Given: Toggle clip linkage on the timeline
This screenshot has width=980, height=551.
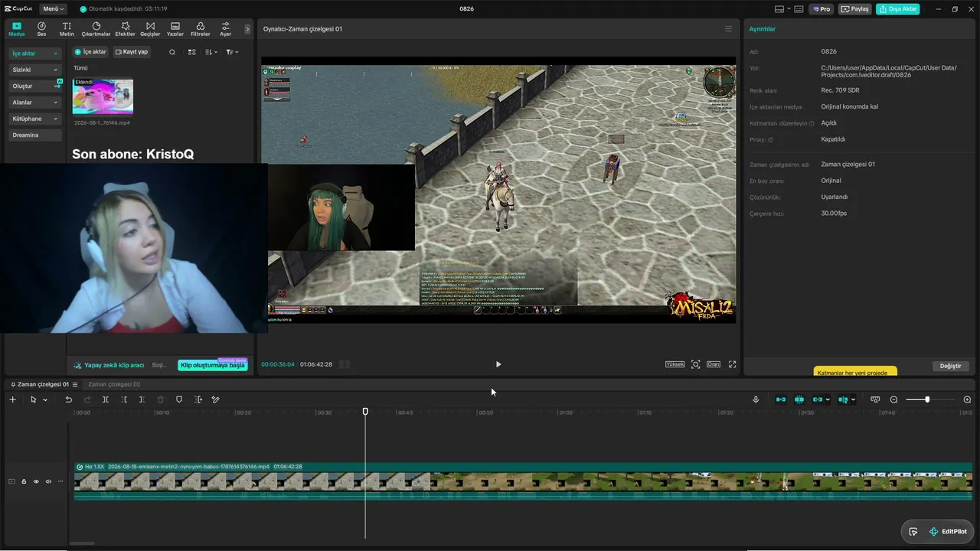Looking at the screenshot, I should click(x=818, y=399).
